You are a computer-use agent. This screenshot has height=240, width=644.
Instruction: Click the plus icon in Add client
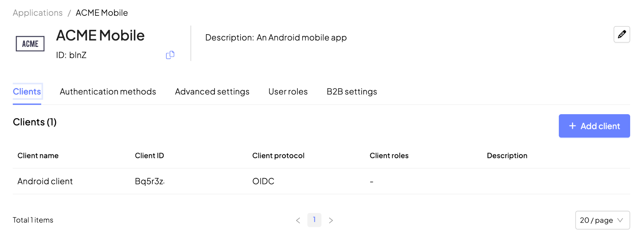[573, 126]
